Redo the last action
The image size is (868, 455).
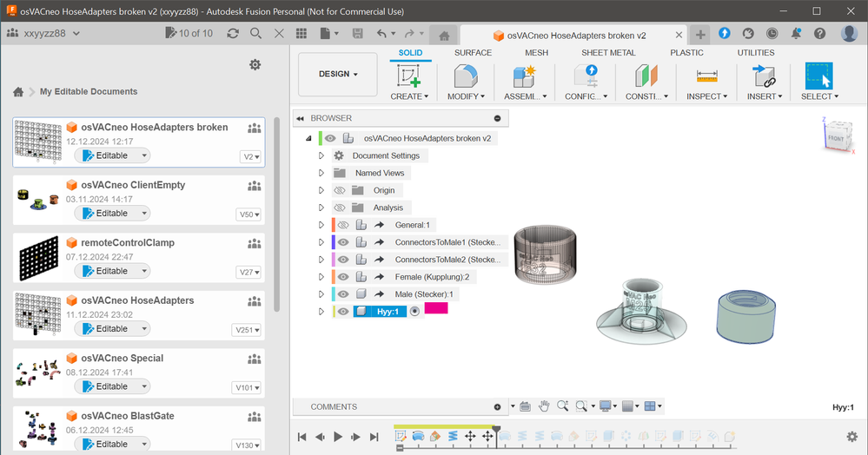[409, 33]
